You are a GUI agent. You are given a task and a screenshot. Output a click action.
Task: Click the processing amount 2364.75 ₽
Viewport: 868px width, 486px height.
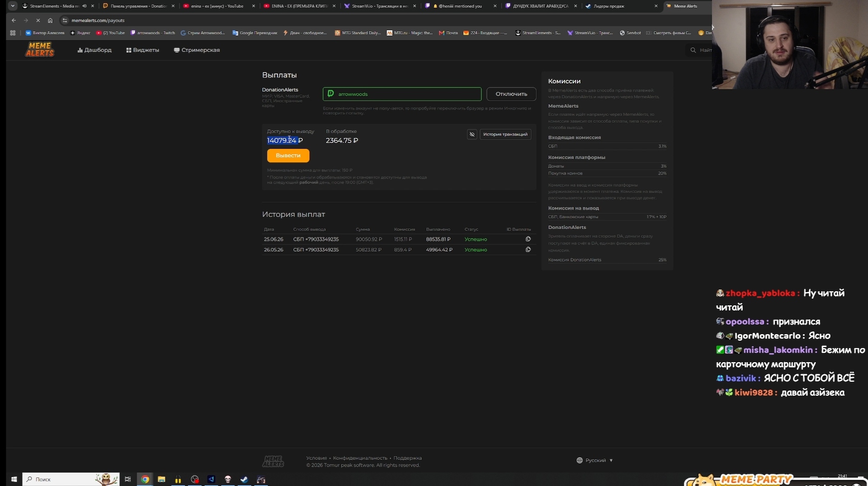[342, 141]
